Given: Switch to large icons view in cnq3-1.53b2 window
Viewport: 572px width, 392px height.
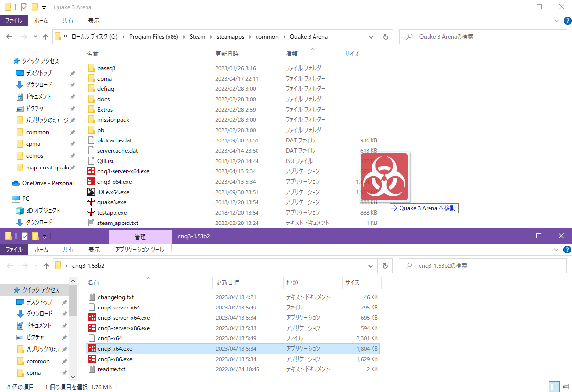Looking at the screenshot, I should coord(566,387).
